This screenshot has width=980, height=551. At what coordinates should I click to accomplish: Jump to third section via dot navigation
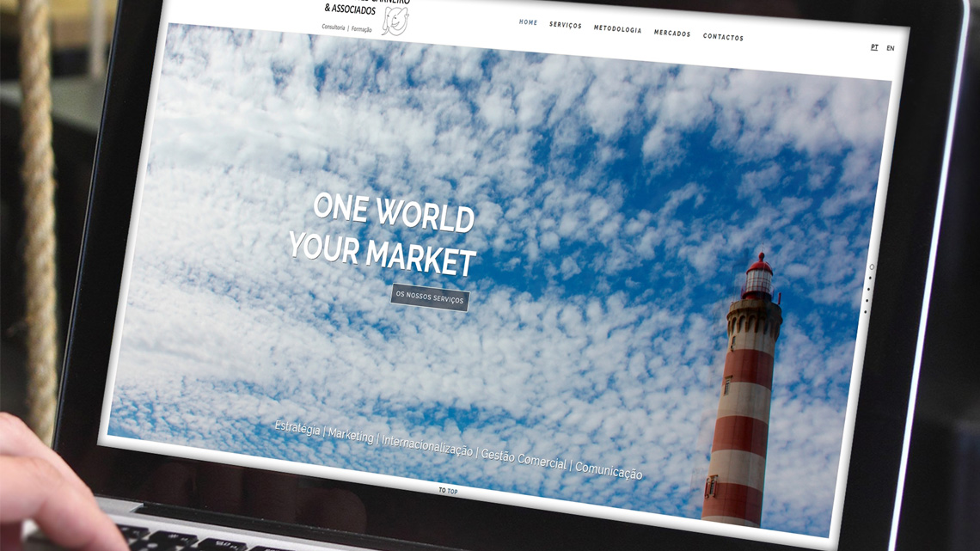(x=869, y=289)
